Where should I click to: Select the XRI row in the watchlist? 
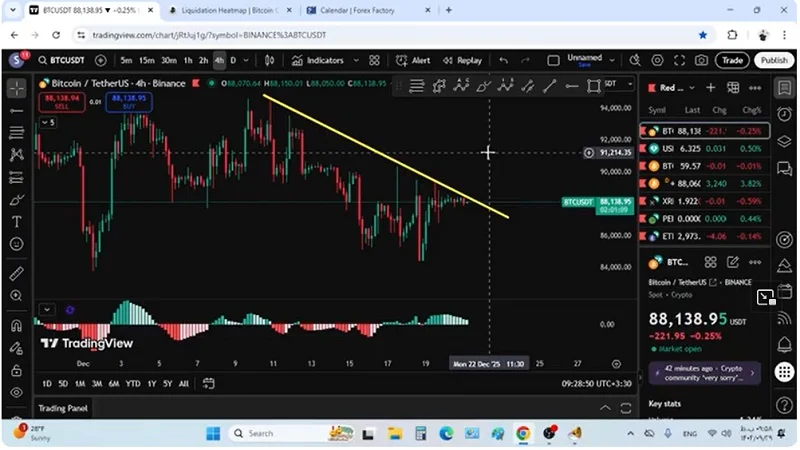705,201
